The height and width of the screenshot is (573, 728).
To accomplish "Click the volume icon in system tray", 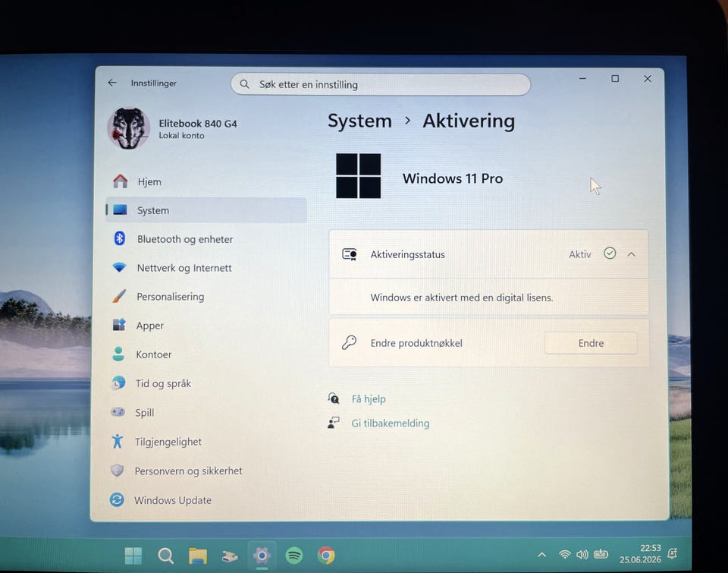I will [582, 554].
